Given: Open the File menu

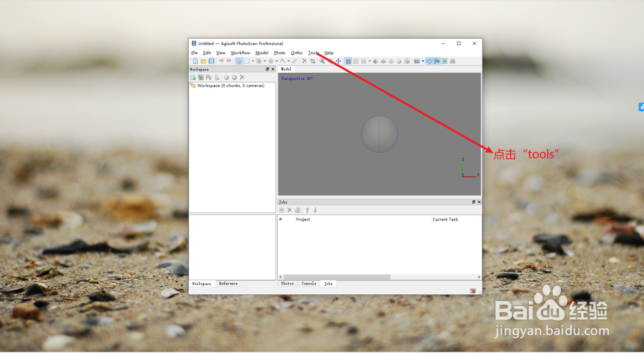Looking at the screenshot, I should coord(195,53).
